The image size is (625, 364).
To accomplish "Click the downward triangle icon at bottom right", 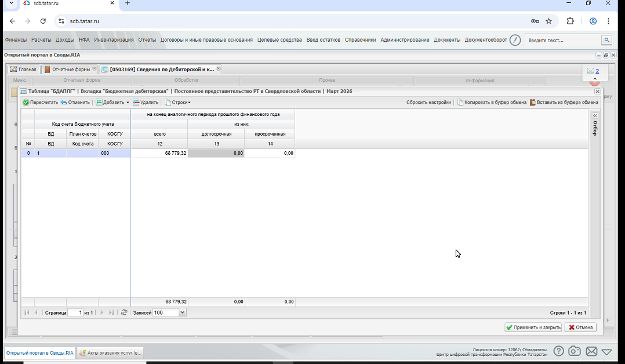I will point(606,352).
